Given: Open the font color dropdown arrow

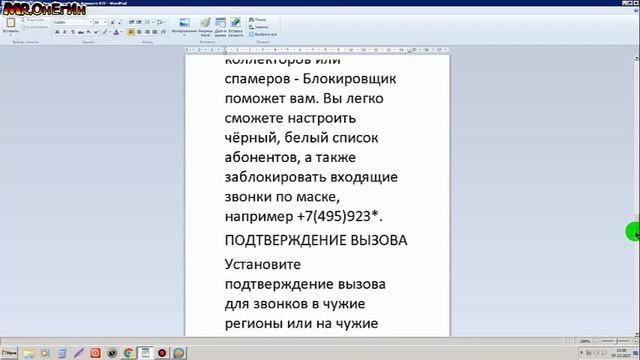Looking at the screenshot, I should [121, 32].
